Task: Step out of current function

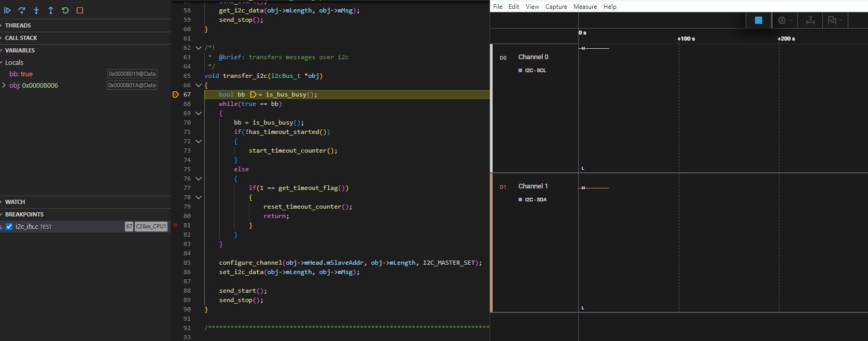Action: [x=51, y=10]
